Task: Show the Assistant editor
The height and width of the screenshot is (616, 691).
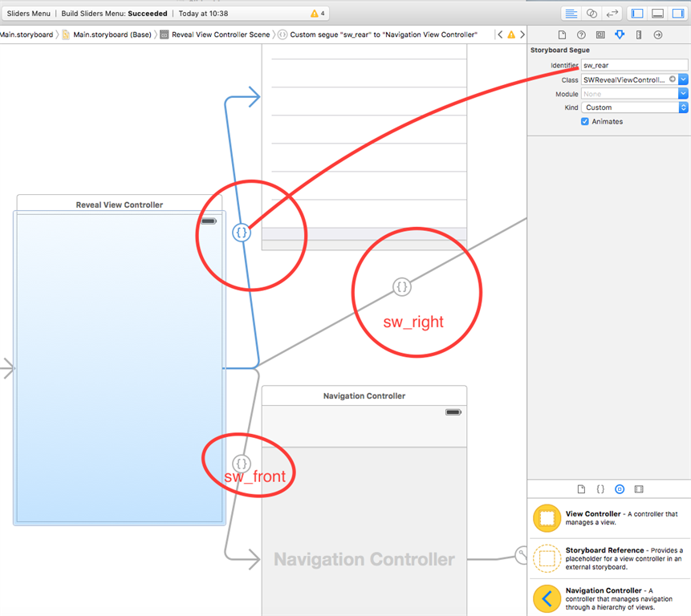Action: click(591, 14)
